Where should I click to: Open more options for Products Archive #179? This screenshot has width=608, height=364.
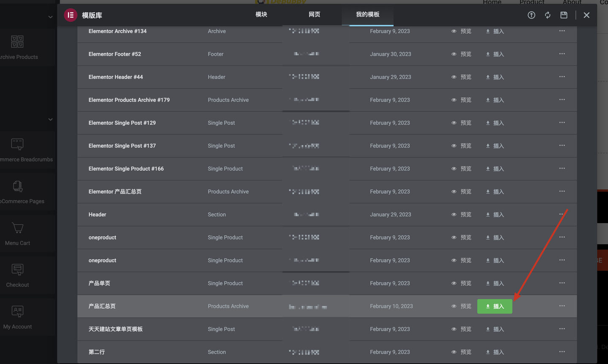(562, 100)
